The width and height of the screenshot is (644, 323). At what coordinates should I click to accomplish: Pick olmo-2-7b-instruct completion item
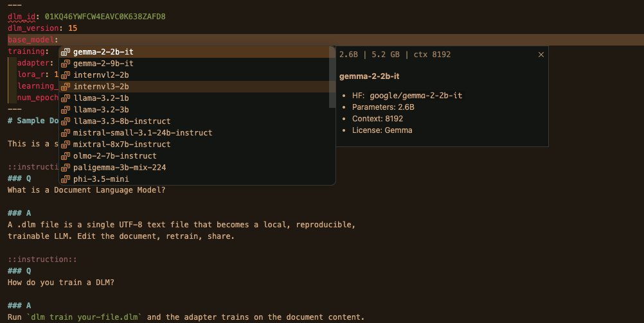coord(197,156)
